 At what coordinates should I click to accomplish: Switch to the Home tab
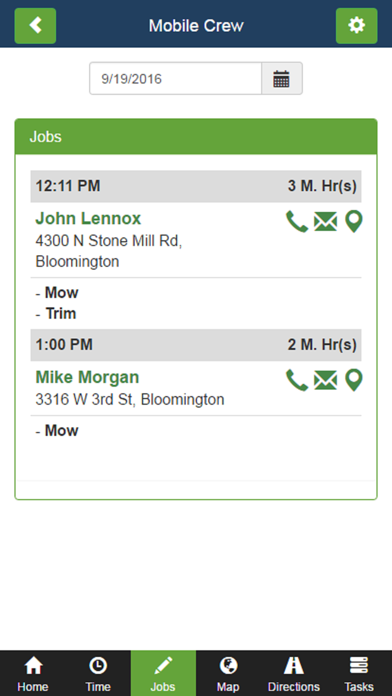click(x=33, y=673)
